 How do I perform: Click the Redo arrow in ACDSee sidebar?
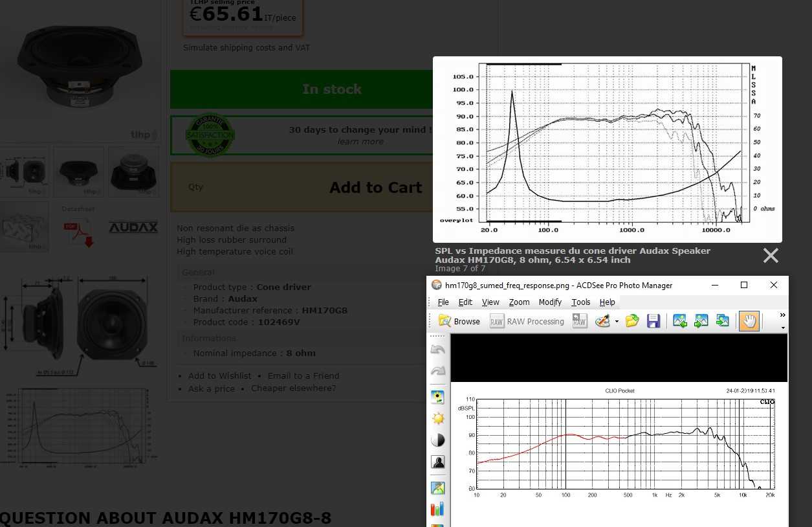tap(438, 371)
